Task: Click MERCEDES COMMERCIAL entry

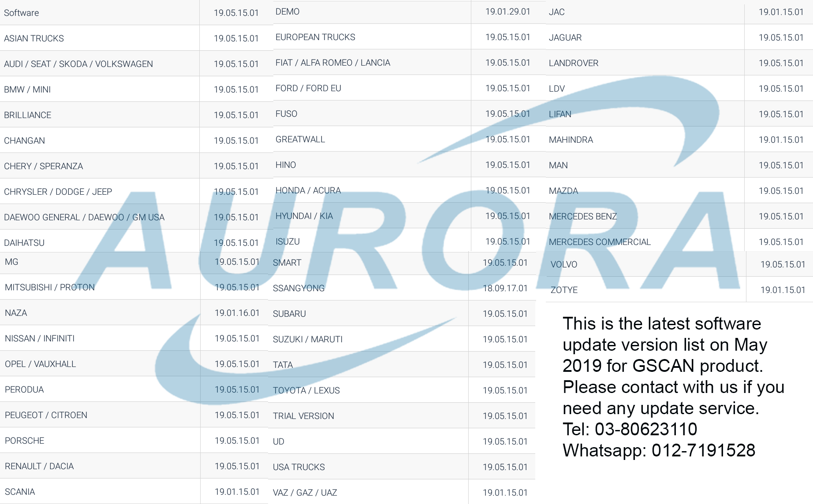Action: [600, 242]
